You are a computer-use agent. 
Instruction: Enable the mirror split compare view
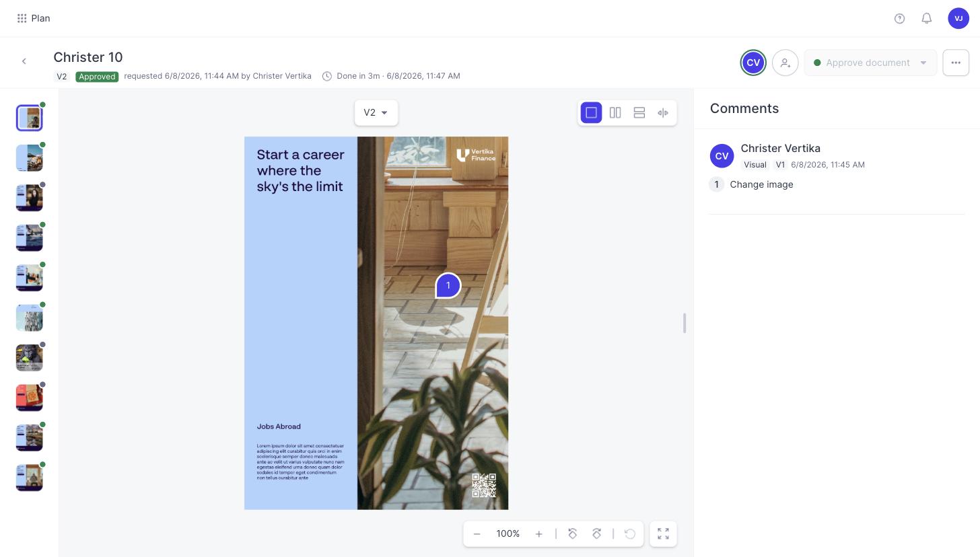coord(663,112)
